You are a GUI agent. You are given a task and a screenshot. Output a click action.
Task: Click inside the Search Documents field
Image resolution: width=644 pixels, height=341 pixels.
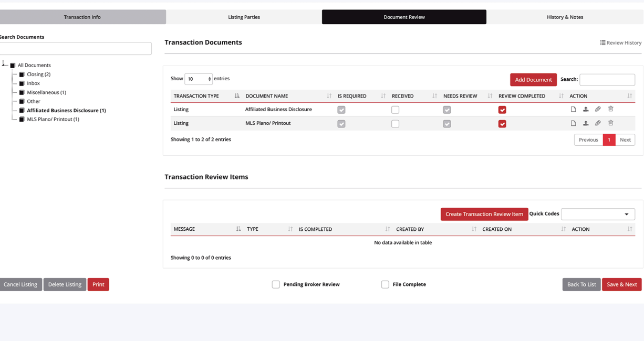74,48
